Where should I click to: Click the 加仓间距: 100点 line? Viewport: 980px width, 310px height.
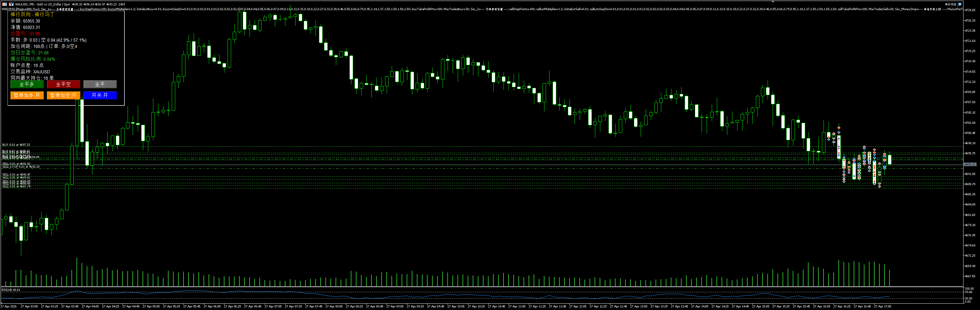(44, 46)
